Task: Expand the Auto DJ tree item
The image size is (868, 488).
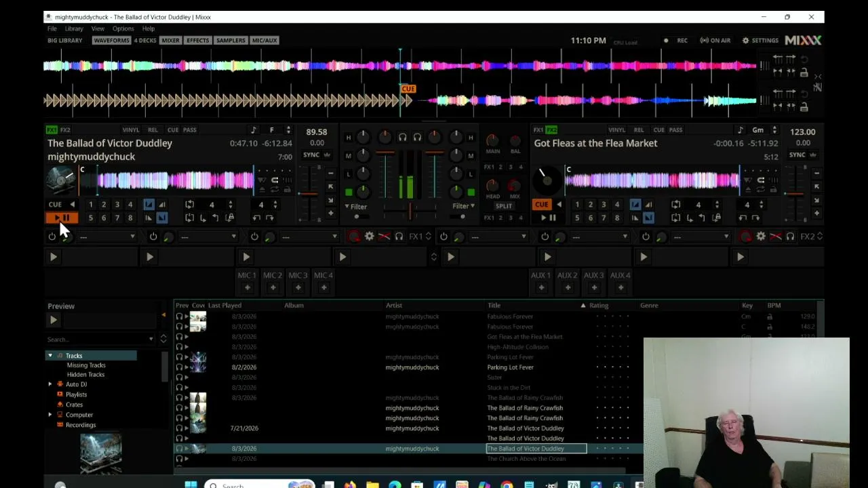Action: pyautogui.click(x=50, y=384)
